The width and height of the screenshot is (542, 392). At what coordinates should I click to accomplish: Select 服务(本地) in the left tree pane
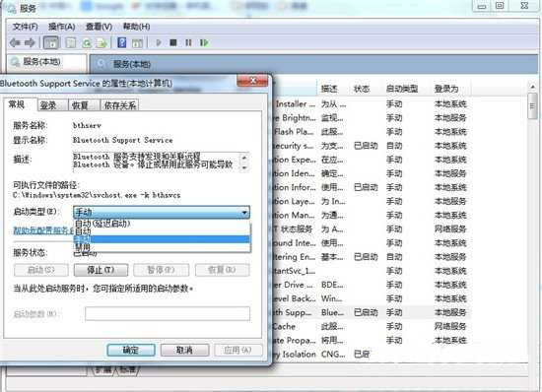coord(41,62)
